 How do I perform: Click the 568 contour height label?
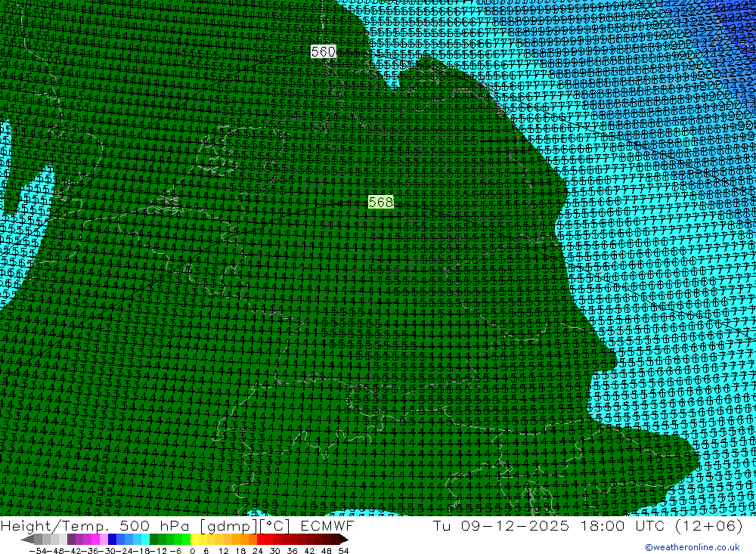pos(381,202)
